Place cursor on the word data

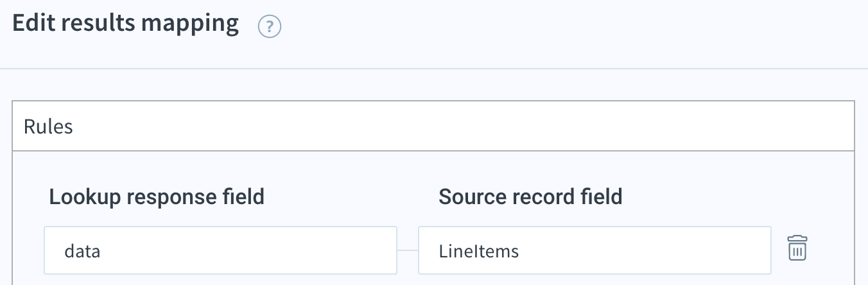(82, 251)
